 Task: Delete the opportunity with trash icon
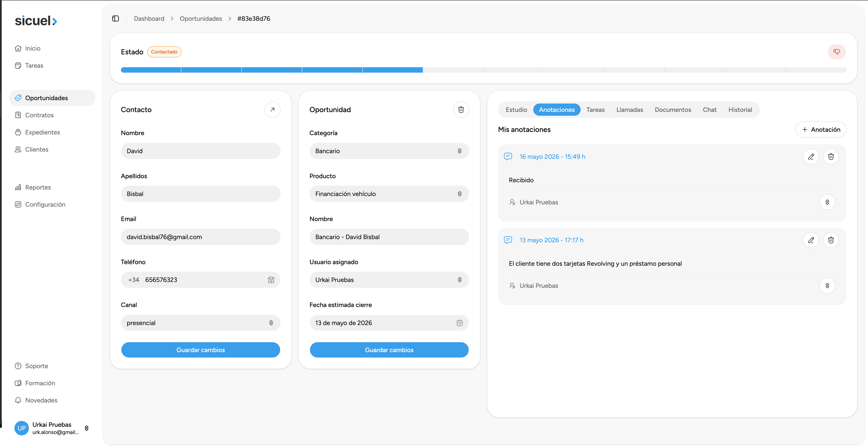(461, 109)
